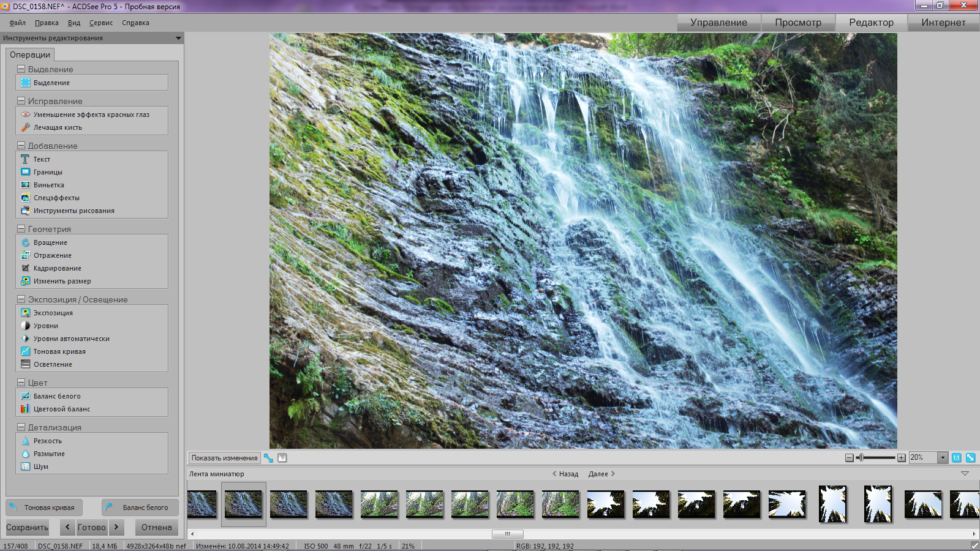Select the Операции tab
The width and height of the screenshot is (980, 551).
coord(30,54)
